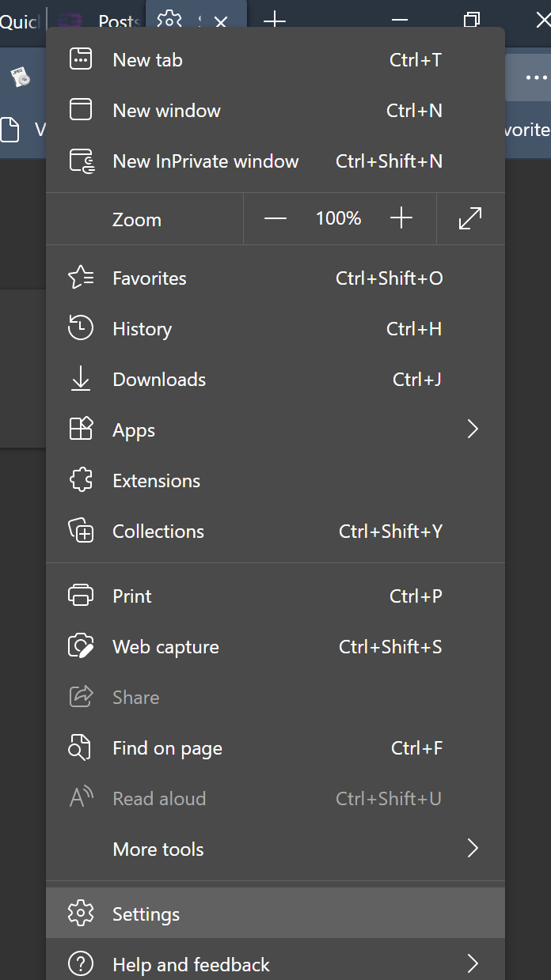Click the Extensions puzzle piece icon
551x980 pixels.
(81, 480)
